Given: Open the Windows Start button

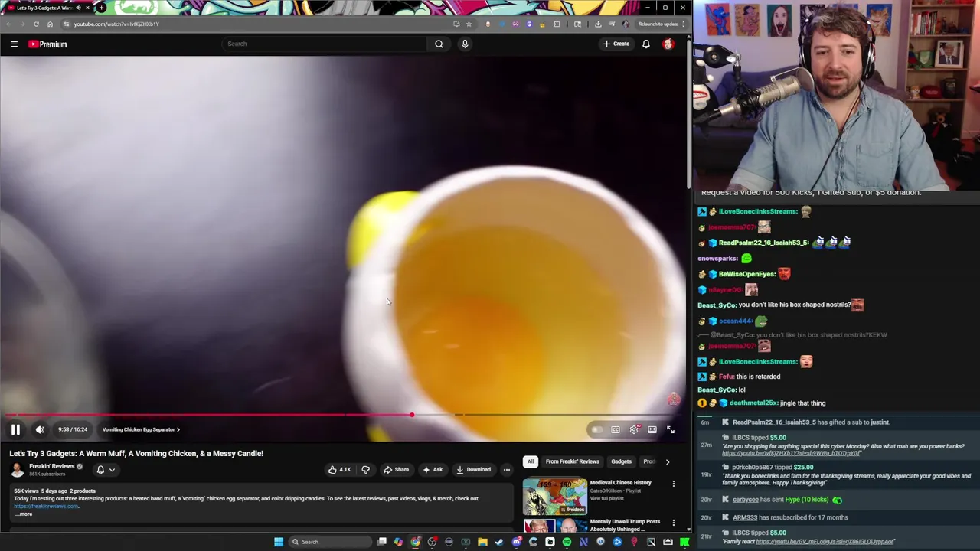Looking at the screenshot, I should pyautogui.click(x=279, y=542).
